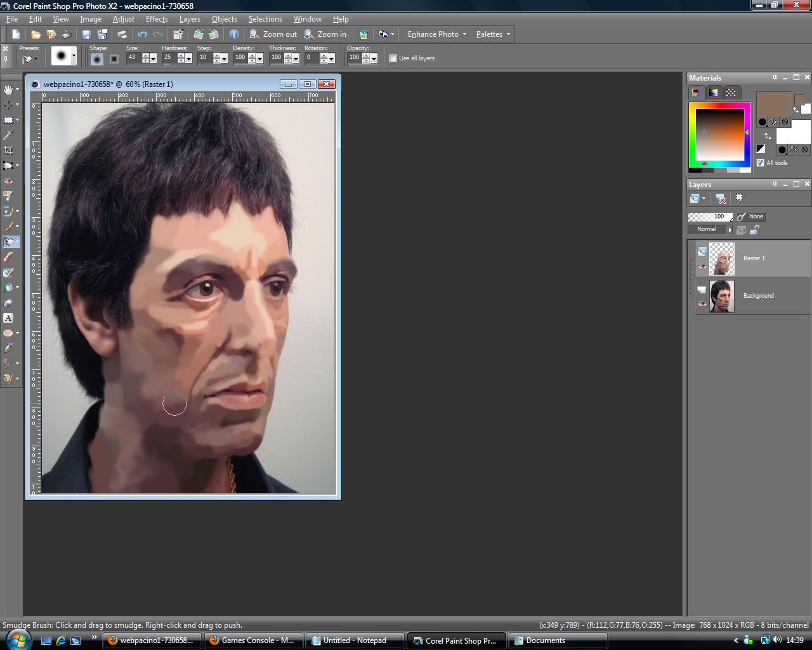
Task: Select the rectangular Selection tool
Action: pos(8,120)
